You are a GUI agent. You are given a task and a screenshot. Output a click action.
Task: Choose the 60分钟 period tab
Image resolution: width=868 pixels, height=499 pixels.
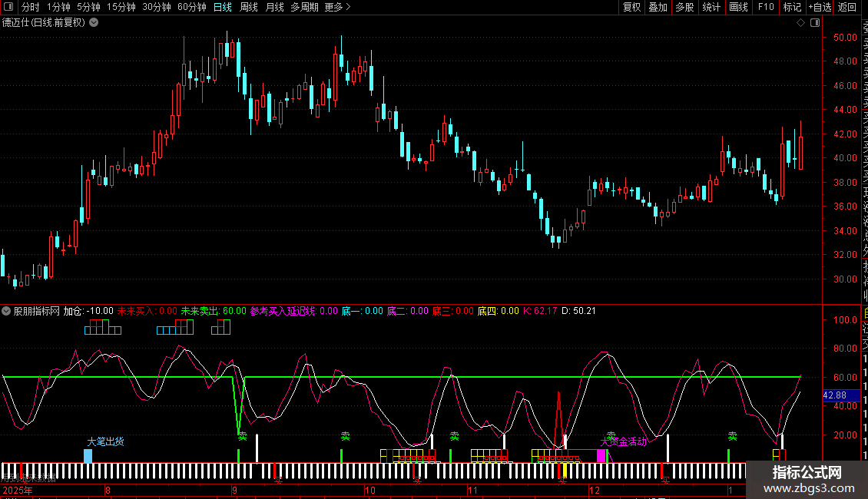(x=192, y=8)
